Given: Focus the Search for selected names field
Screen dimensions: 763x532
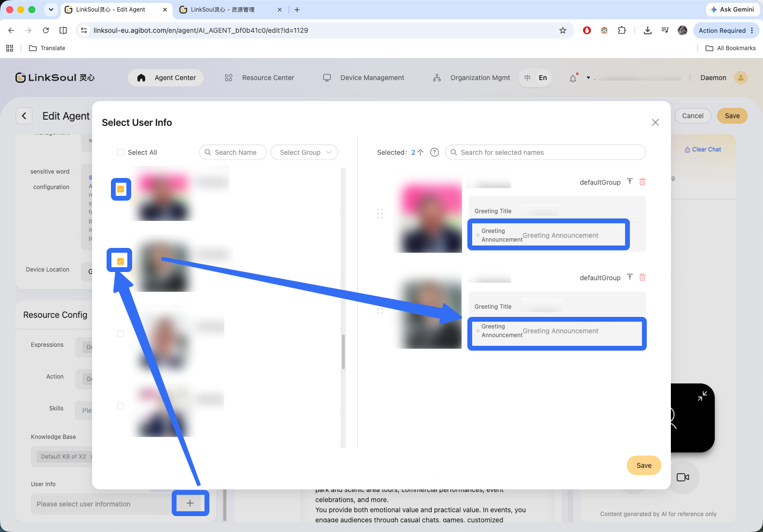Looking at the screenshot, I should tap(545, 152).
